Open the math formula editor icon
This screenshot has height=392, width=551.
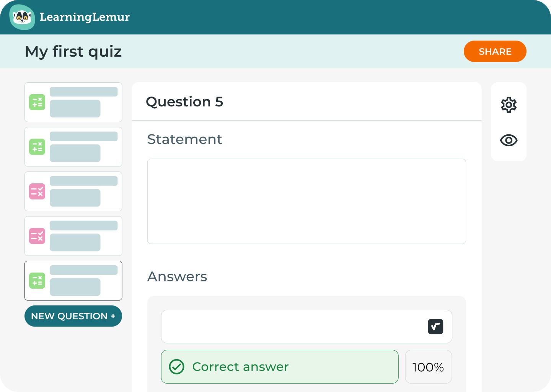435,327
